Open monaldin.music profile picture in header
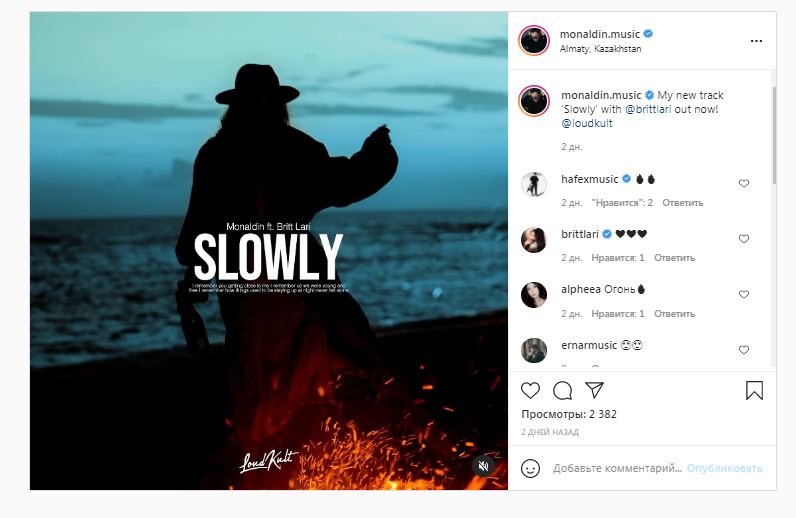This screenshot has height=518, width=796. 534,40
